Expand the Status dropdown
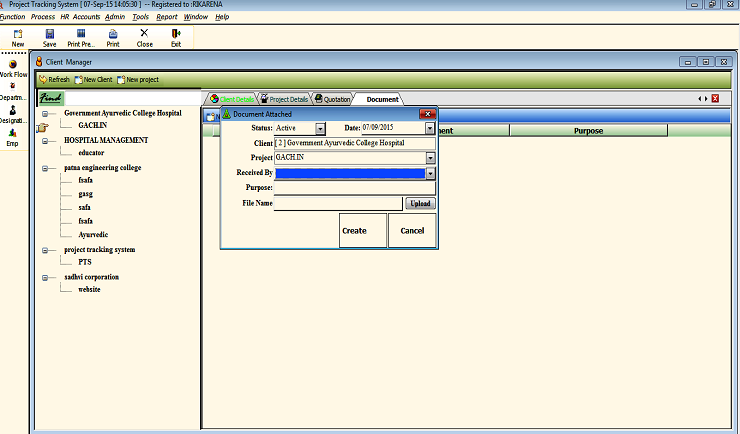The height and width of the screenshot is (434, 740). pyautogui.click(x=320, y=128)
